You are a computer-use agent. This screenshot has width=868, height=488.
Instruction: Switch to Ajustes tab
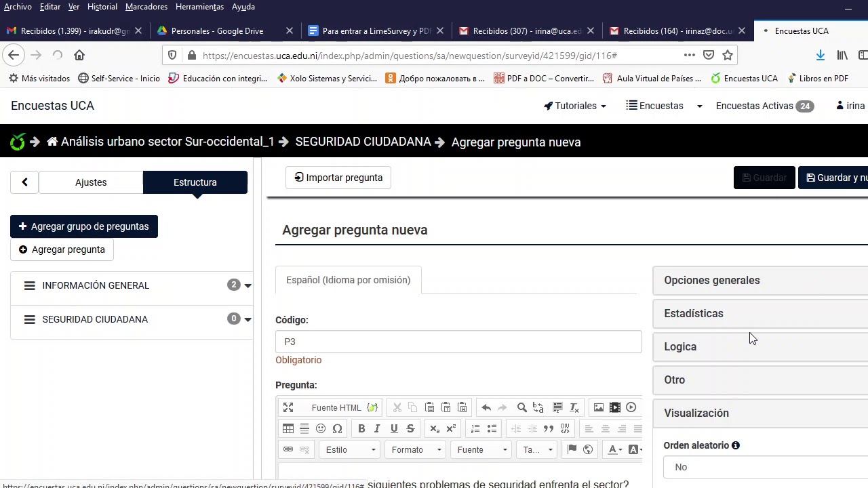[x=91, y=182]
